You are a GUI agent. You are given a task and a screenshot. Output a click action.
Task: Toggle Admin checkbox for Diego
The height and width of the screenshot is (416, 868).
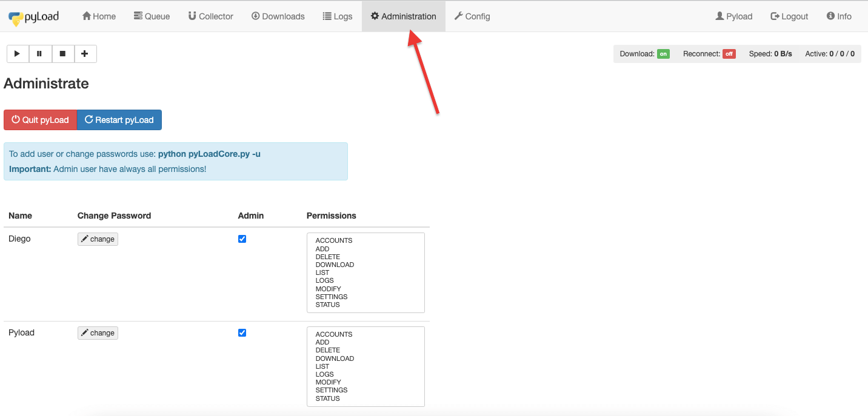click(x=242, y=239)
